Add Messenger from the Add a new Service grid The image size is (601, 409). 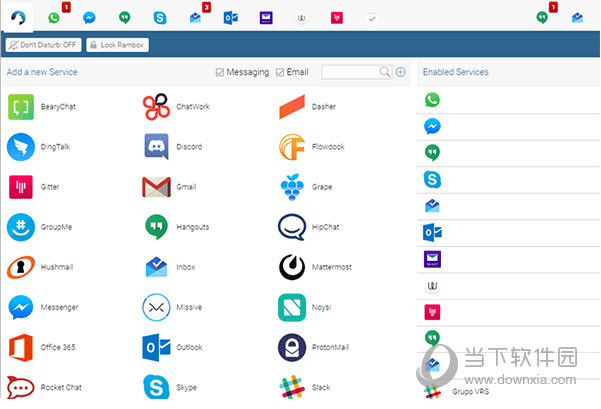43,307
